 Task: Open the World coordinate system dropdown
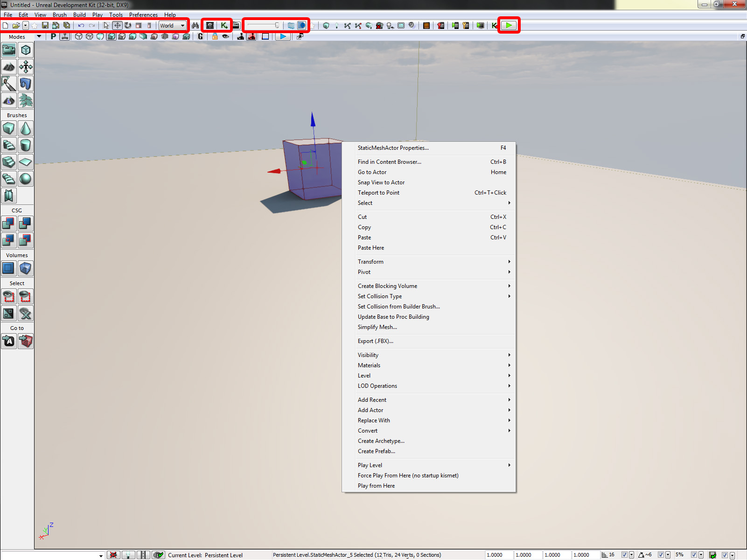coord(173,26)
